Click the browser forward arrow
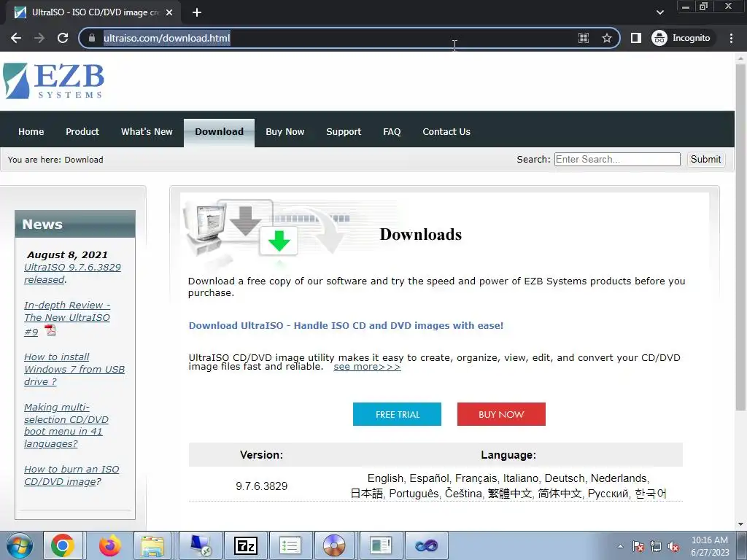This screenshot has width=747, height=560. [x=39, y=38]
